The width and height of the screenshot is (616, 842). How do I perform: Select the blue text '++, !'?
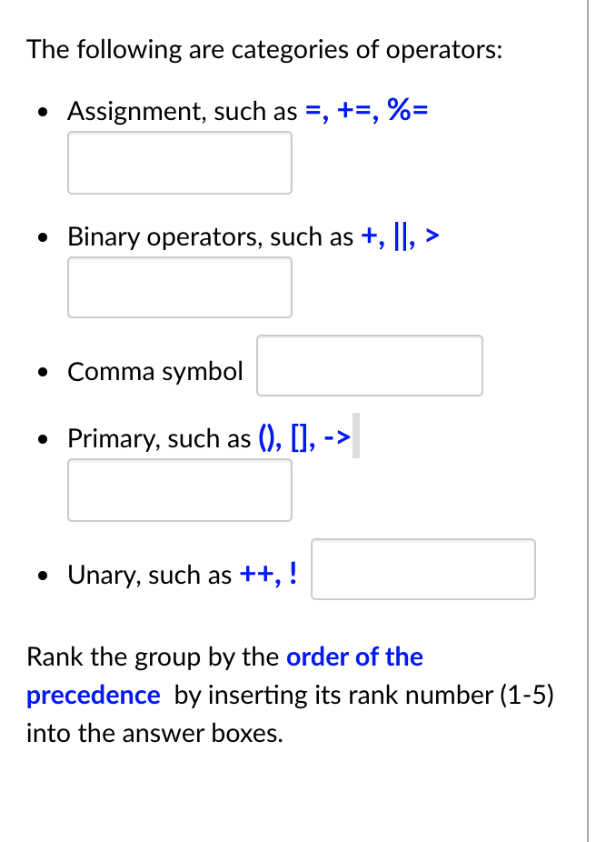(x=270, y=574)
